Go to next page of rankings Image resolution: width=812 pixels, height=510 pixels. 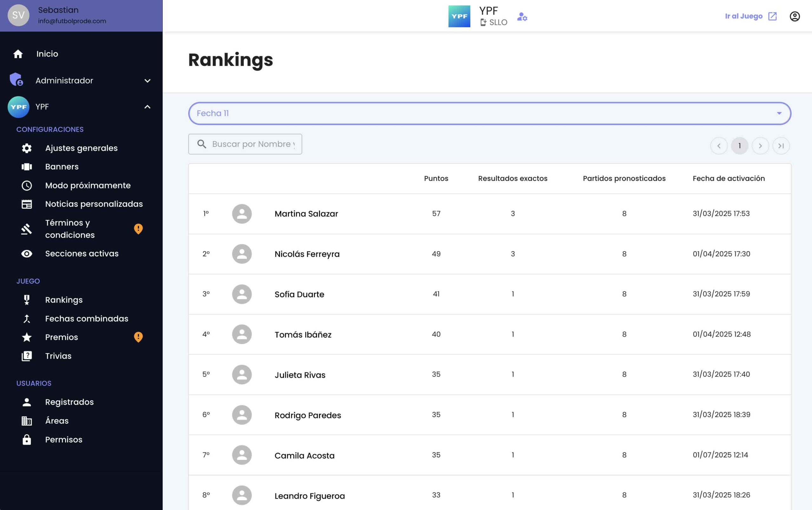click(760, 146)
